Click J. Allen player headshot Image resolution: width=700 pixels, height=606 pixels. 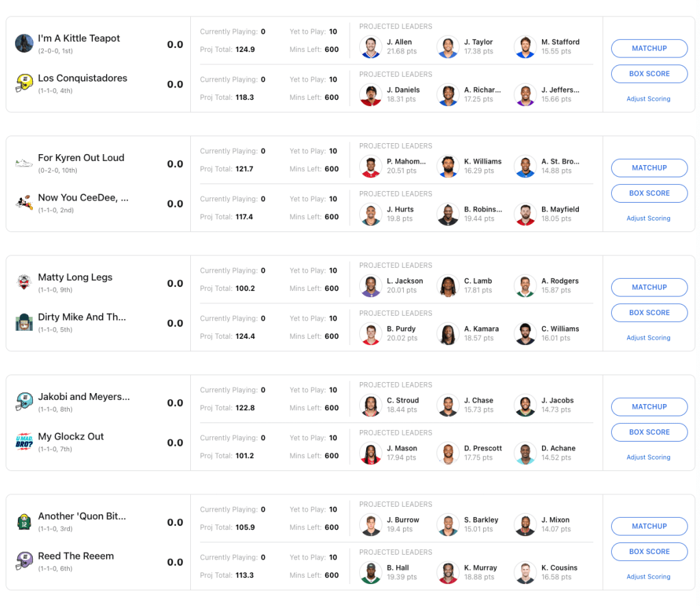point(370,47)
